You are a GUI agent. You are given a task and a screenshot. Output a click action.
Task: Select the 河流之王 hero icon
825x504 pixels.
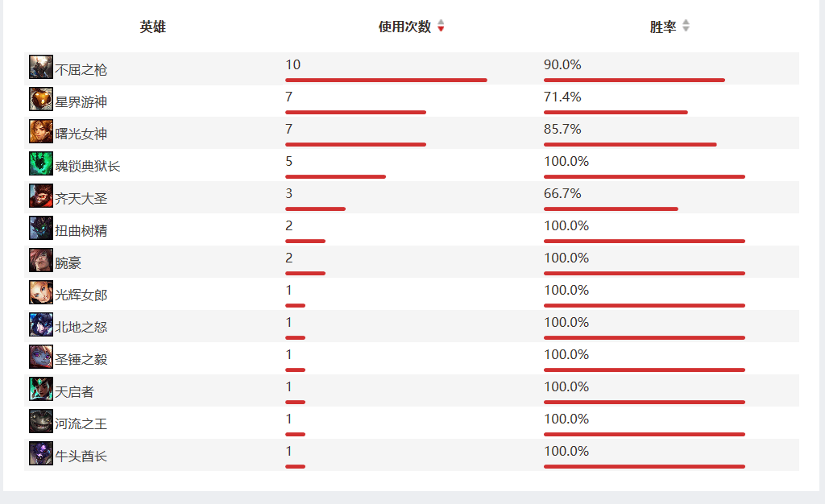click(x=41, y=421)
